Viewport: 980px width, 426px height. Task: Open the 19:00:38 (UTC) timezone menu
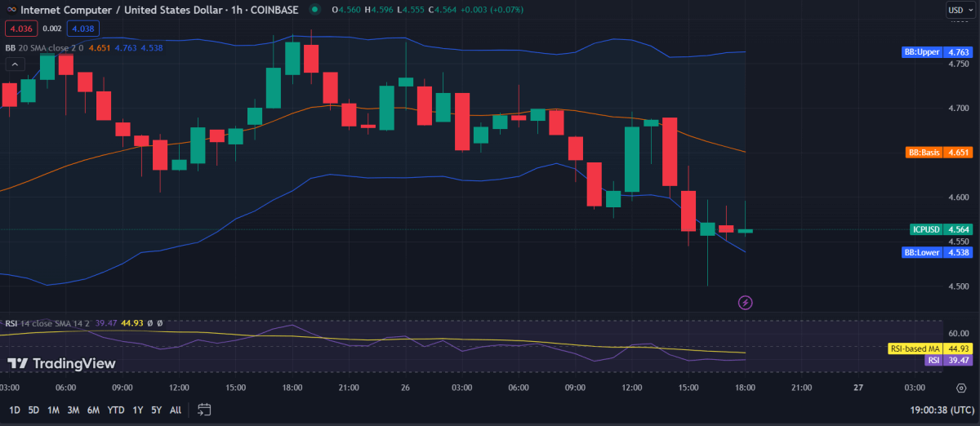point(943,410)
